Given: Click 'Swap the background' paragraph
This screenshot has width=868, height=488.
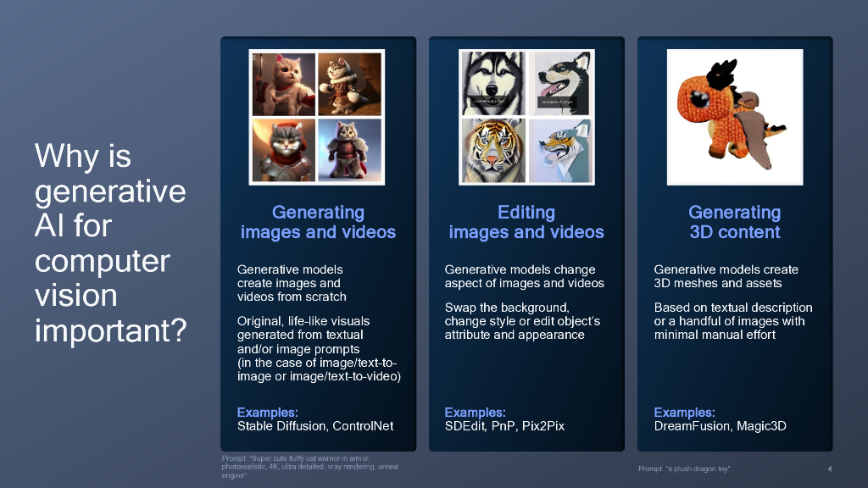Looking at the screenshot, I should click(x=522, y=321).
